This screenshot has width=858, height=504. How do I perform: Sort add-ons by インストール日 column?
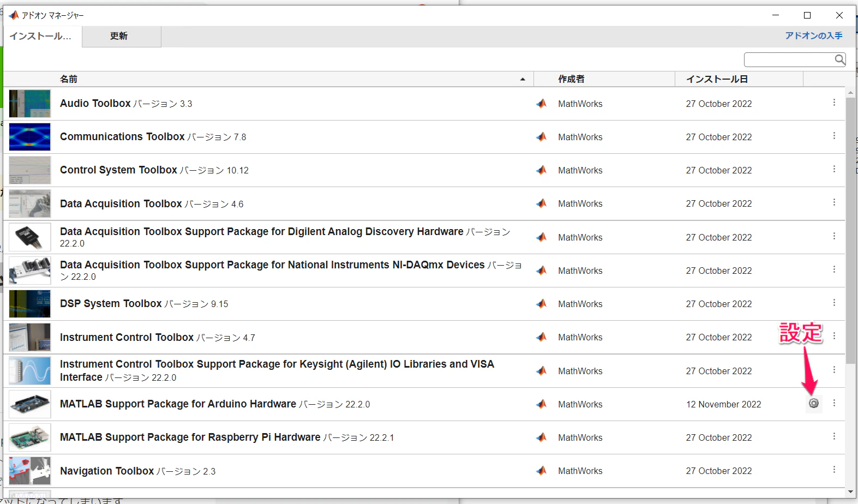pos(739,79)
